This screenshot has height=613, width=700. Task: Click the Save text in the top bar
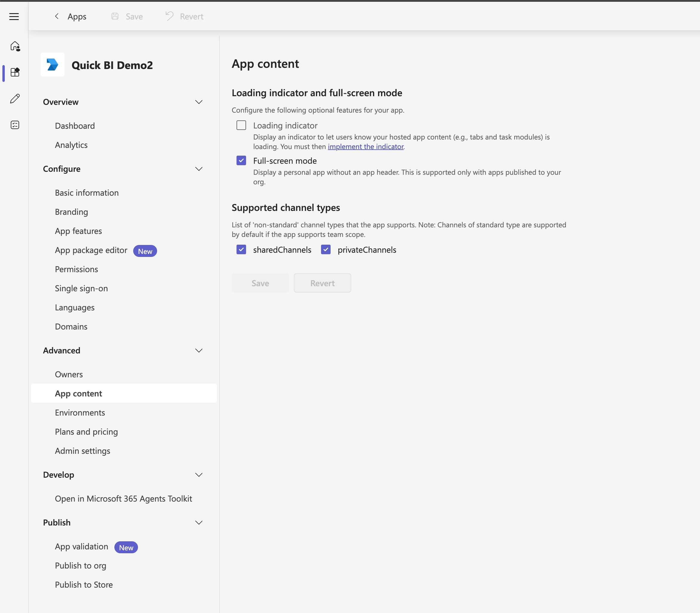tap(134, 16)
